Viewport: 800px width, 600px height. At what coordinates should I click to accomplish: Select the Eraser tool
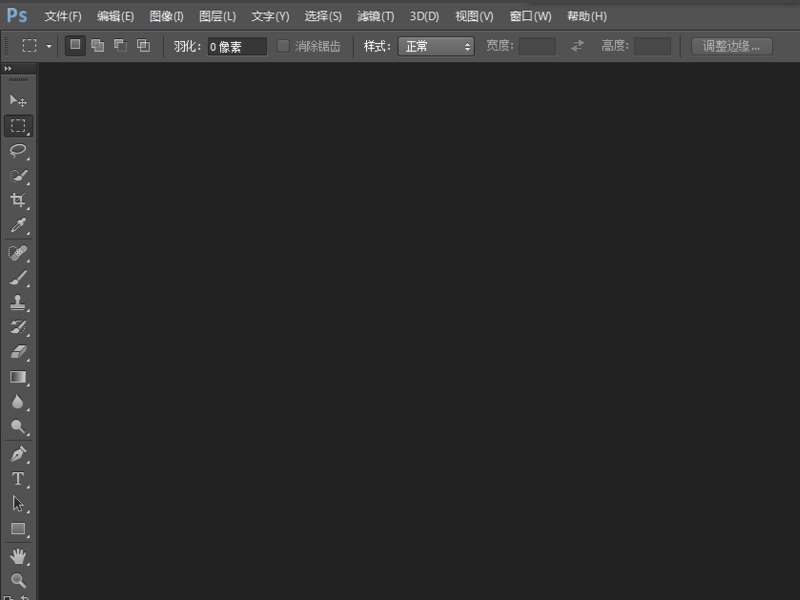[17, 351]
